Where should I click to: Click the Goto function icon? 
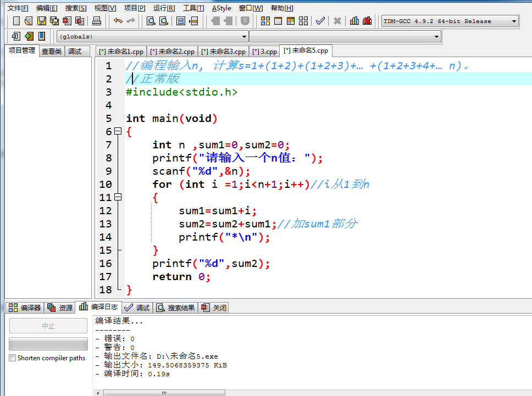click(181, 21)
